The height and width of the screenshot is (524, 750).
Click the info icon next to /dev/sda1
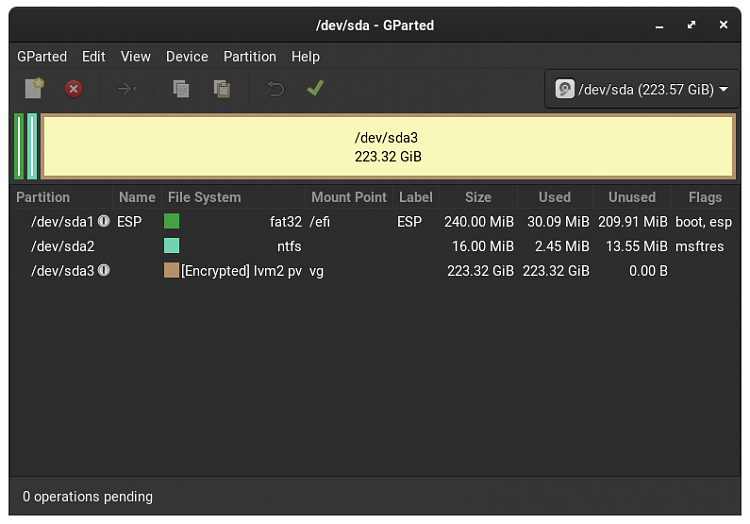click(104, 221)
